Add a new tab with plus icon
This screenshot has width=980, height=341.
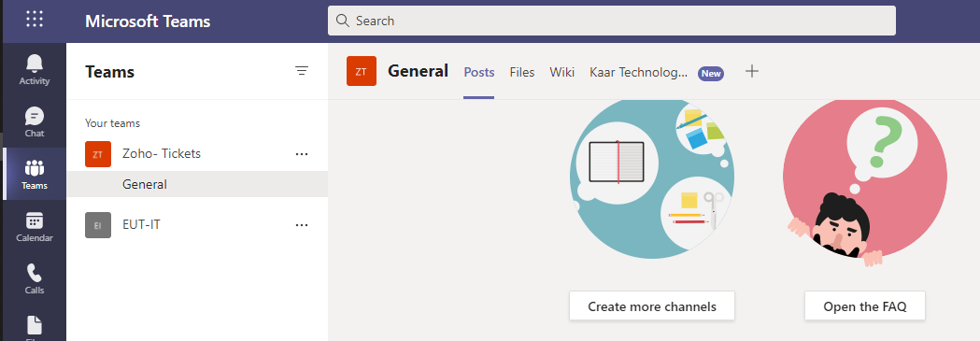point(752,72)
